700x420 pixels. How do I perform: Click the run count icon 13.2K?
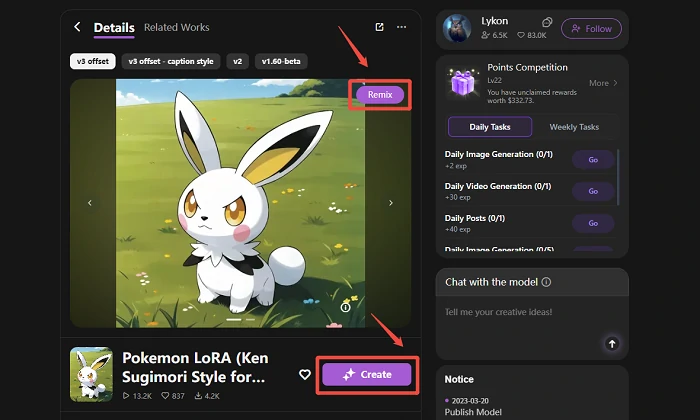[x=126, y=396]
